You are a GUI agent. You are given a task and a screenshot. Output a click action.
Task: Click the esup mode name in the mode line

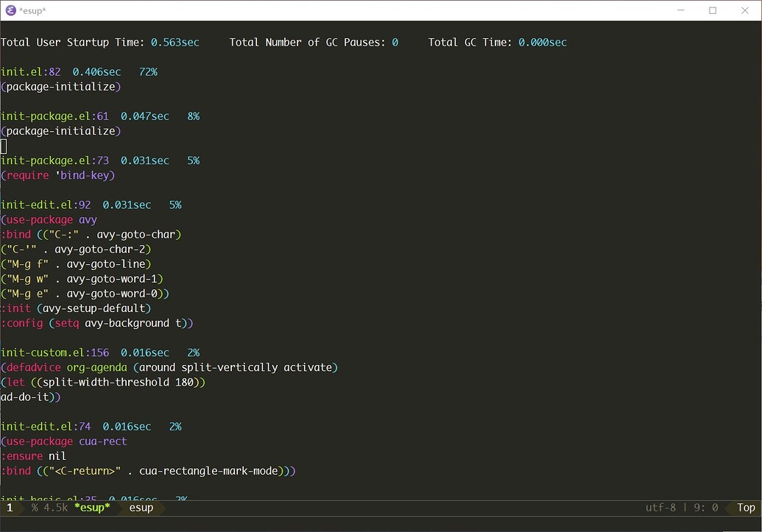(x=141, y=508)
